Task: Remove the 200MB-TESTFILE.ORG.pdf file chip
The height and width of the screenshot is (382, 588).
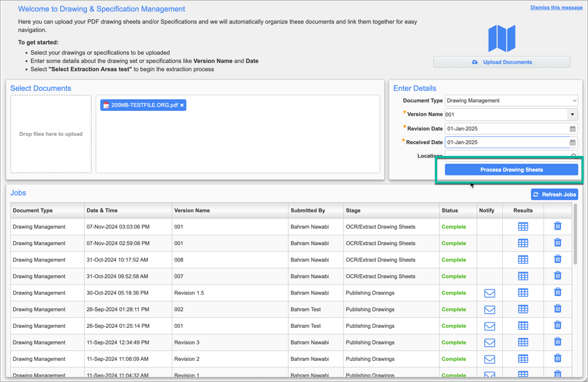Action: (182, 105)
